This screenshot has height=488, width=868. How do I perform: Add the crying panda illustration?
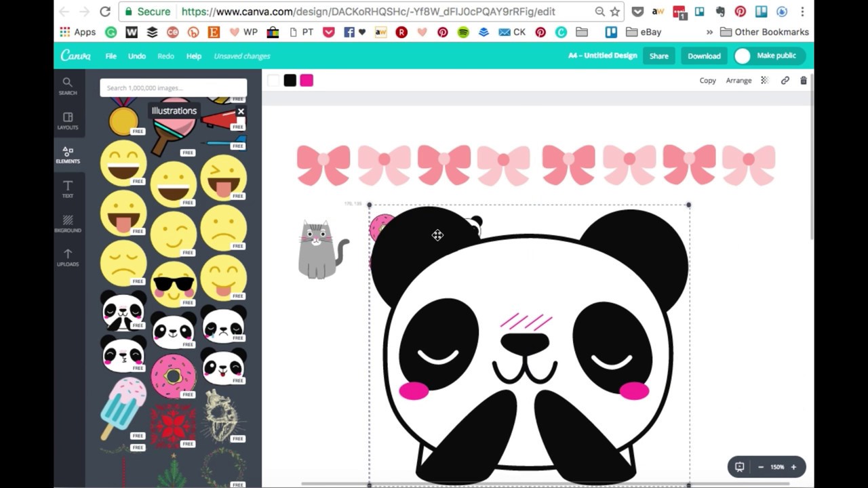point(223,324)
